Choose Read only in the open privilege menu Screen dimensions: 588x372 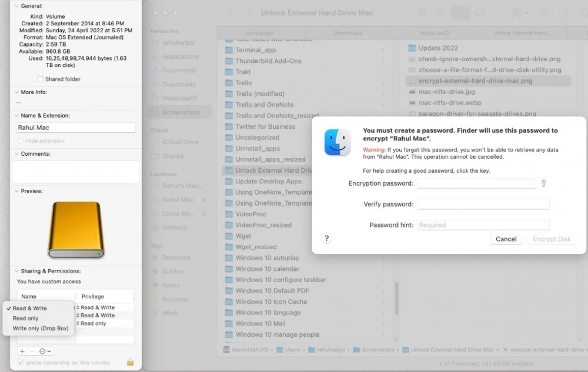(26, 317)
